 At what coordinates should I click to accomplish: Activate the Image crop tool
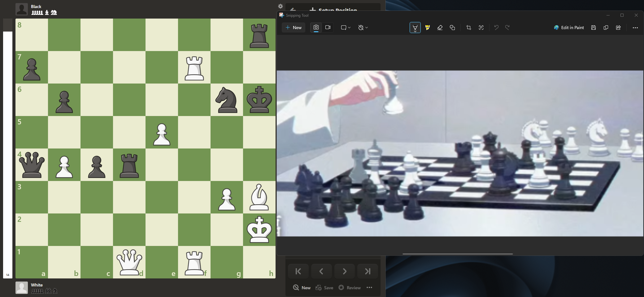click(469, 28)
